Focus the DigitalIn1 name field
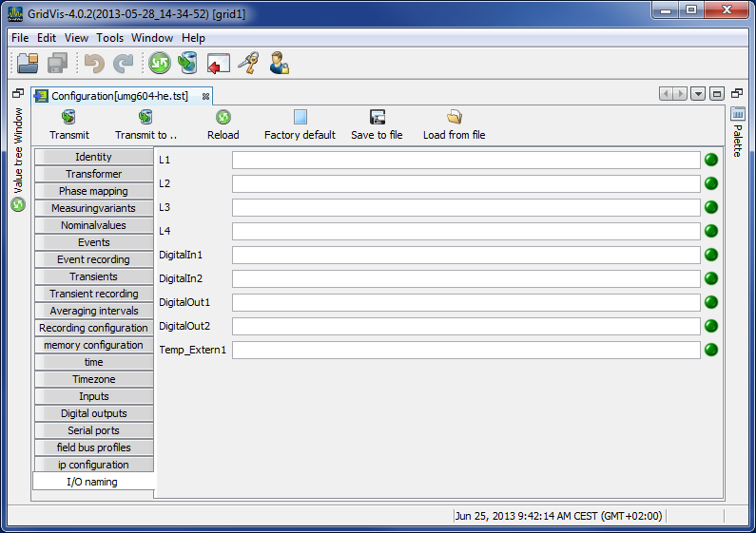Screen dimensions: 756x533 (x=466, y=255)
